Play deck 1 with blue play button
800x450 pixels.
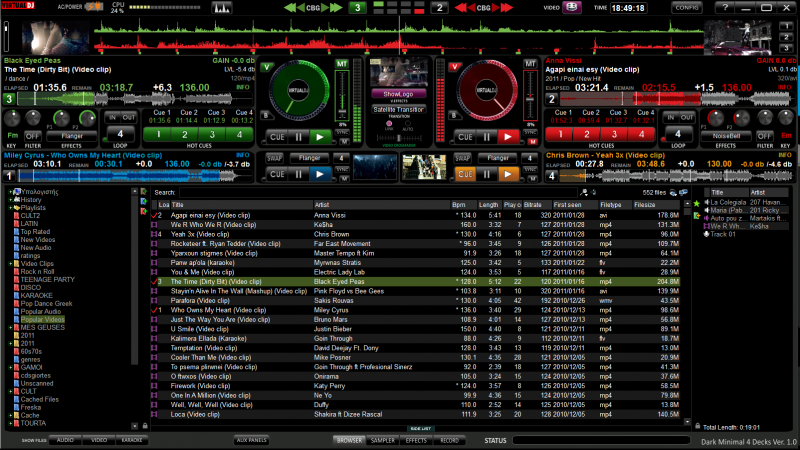(320, 174)
